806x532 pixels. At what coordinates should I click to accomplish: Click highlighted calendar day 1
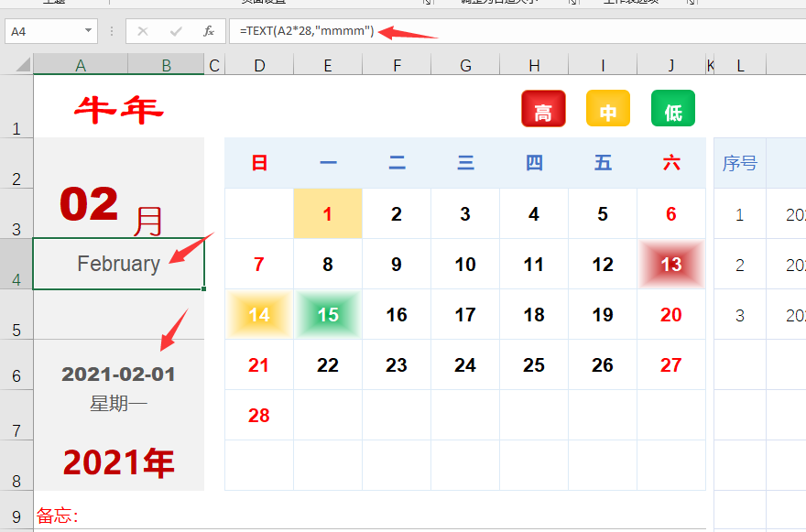coord(328,213)
